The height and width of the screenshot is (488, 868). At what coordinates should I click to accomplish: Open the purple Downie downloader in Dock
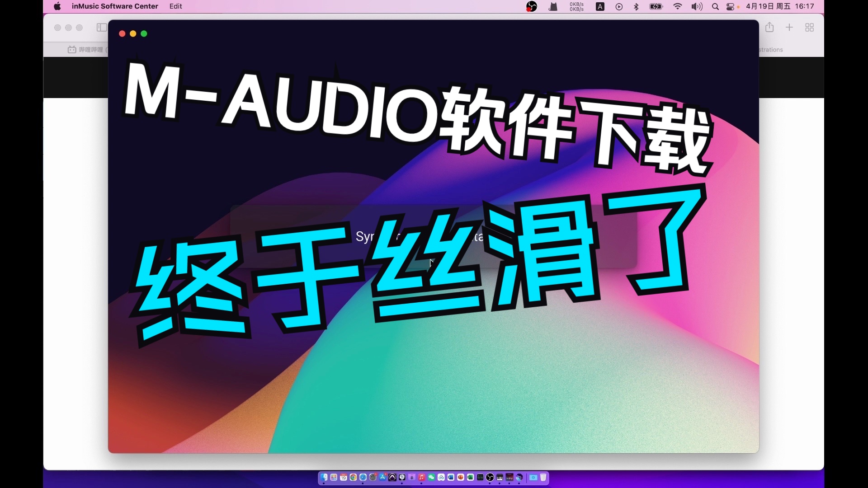pos(412,477)
